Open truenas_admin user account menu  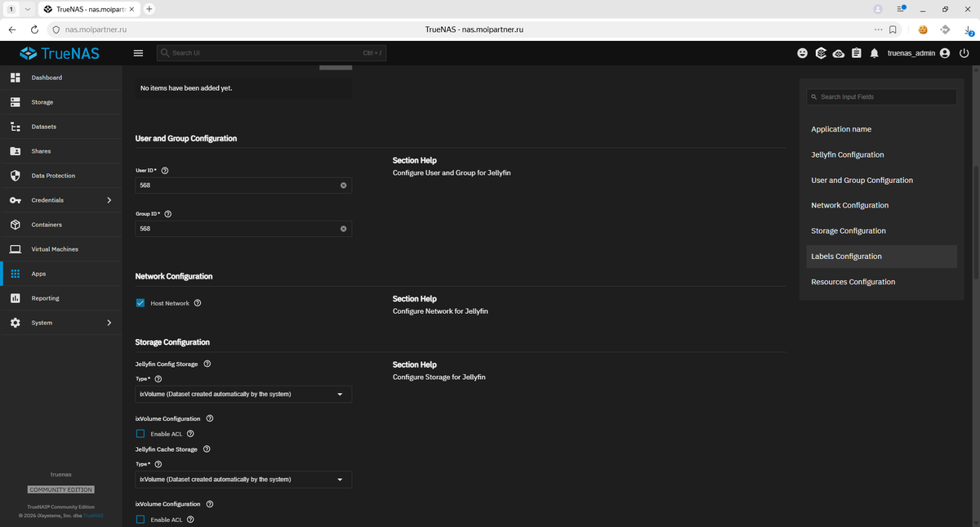(919, 53)
